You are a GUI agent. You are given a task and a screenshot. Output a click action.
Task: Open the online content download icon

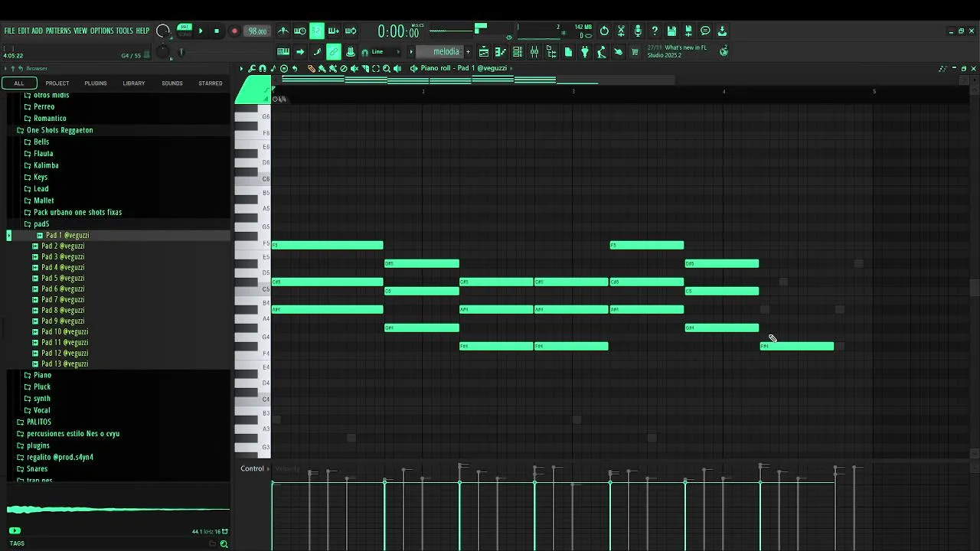click(x=722, y=31)
